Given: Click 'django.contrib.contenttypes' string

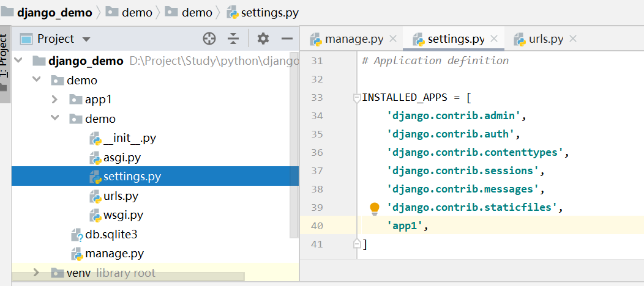Looking at the screenshot, I should click(x=475, y=152).
